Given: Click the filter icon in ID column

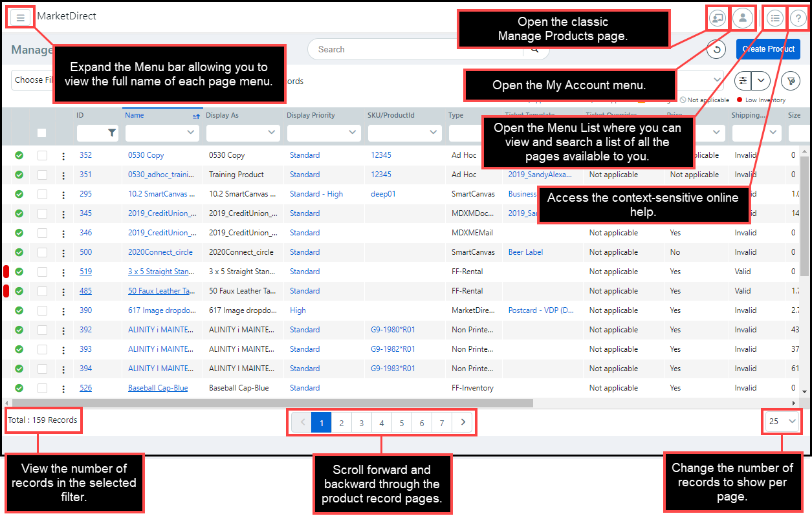Looking at the screenshot, I should coord(112,133).
